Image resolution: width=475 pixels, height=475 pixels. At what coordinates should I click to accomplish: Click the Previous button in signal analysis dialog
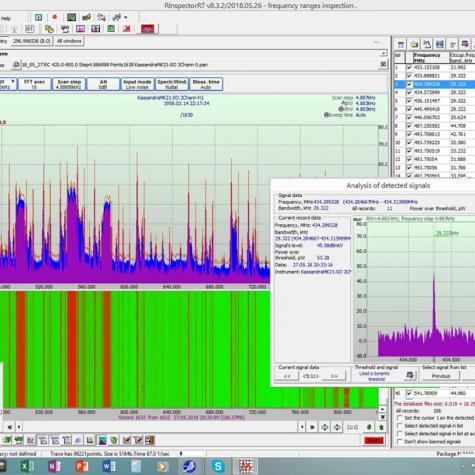[x=441, y=376]
